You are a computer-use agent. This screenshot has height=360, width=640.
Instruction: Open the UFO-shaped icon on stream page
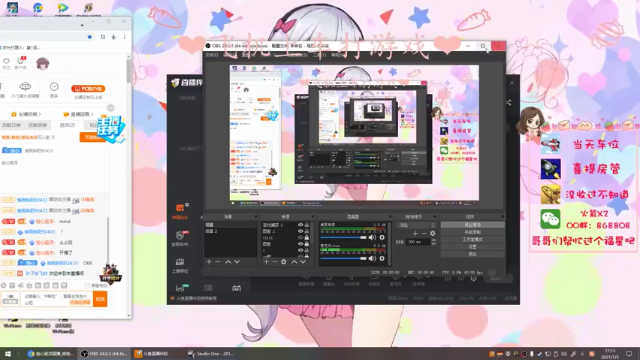pyautogui.click(x=25, y=86)
